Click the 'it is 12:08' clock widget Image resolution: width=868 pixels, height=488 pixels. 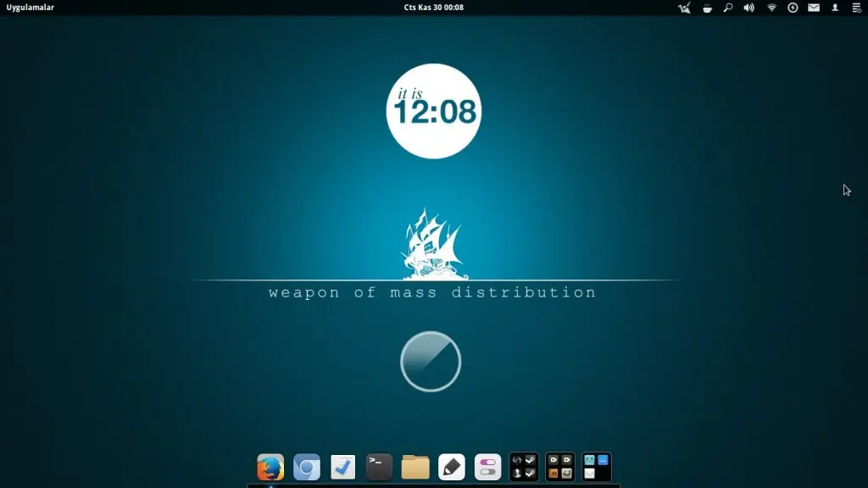coord(434,111)
